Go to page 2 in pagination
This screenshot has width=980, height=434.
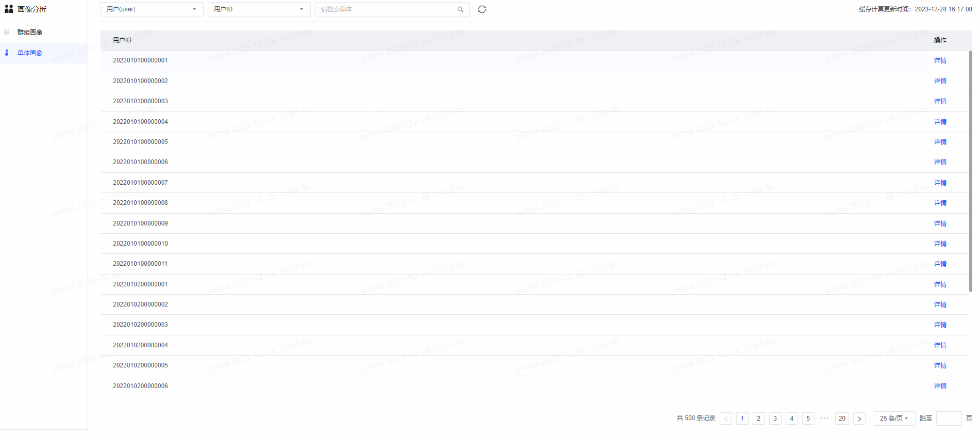pyautogui.click(x=759, y=419)
